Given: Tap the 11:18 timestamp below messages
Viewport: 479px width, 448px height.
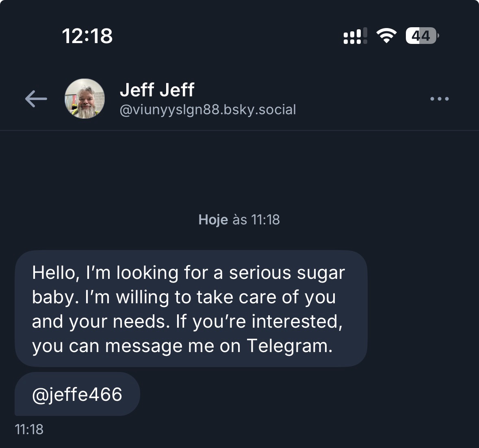Looking at the screenshot, I should [x=29, y=429].
